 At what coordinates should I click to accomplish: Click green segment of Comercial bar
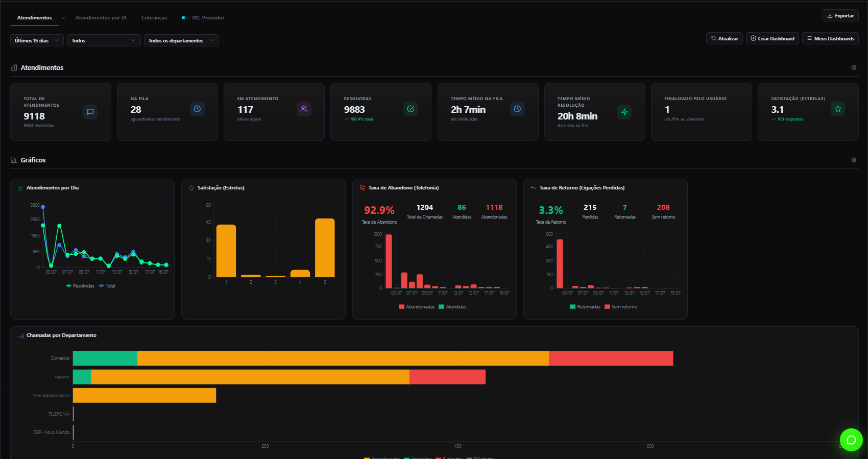(x=105, y=358)
